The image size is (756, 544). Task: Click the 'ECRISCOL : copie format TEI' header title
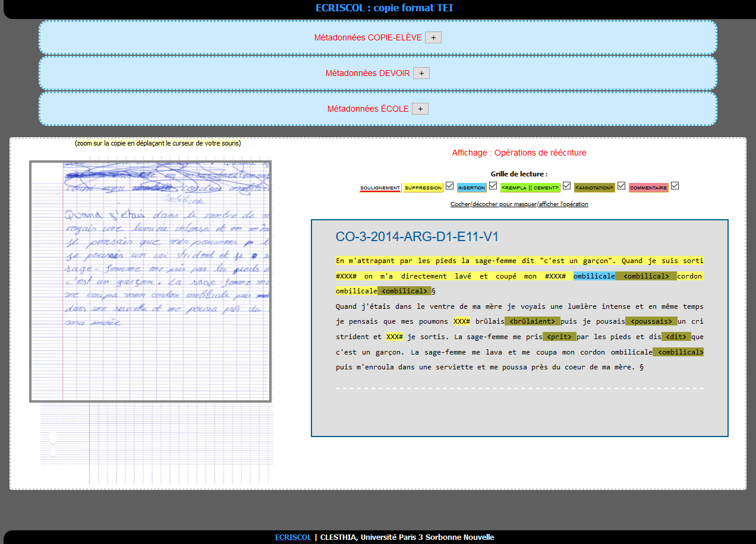coord(385,8)
